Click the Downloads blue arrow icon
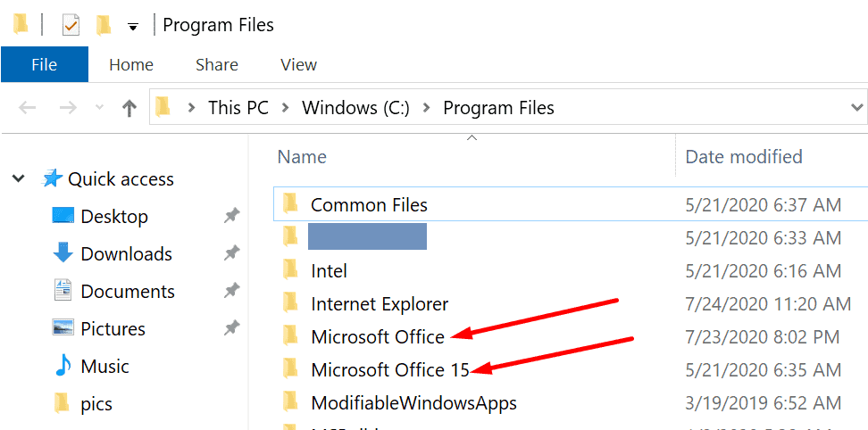Viewport: 868px width, 430px height. pos(63,252)
